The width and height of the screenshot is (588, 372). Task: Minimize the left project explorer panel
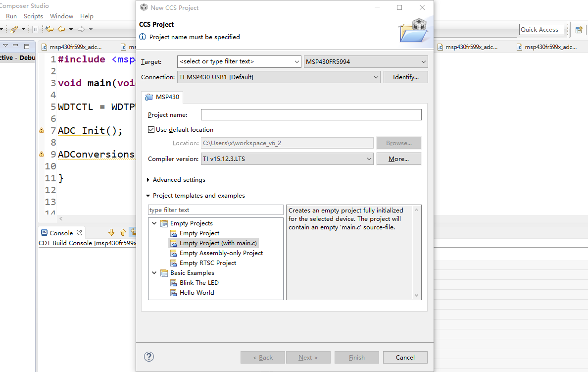(15, 46)
